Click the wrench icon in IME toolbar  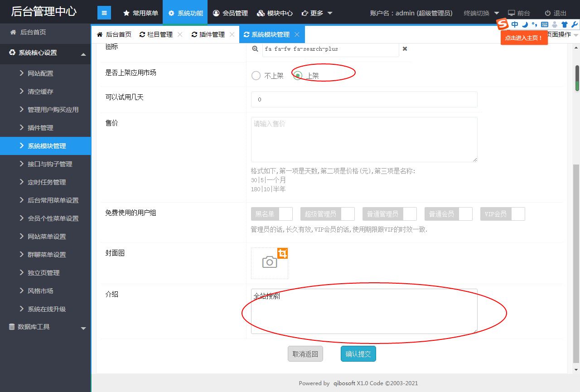574,24
